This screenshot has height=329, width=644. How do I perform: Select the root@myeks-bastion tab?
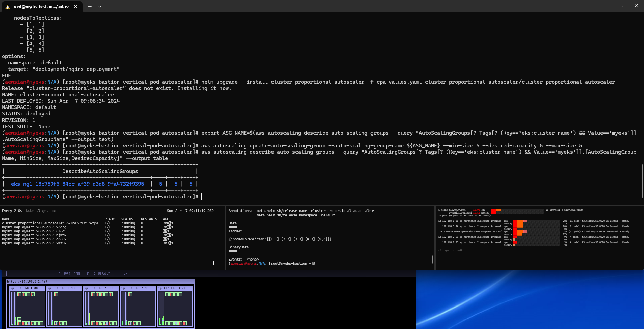(x=42, y=6)
